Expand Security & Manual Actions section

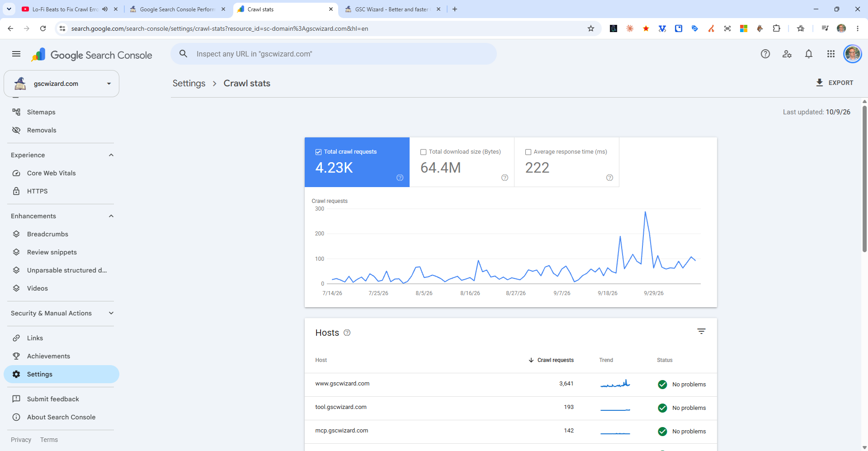tap(111, 313)
